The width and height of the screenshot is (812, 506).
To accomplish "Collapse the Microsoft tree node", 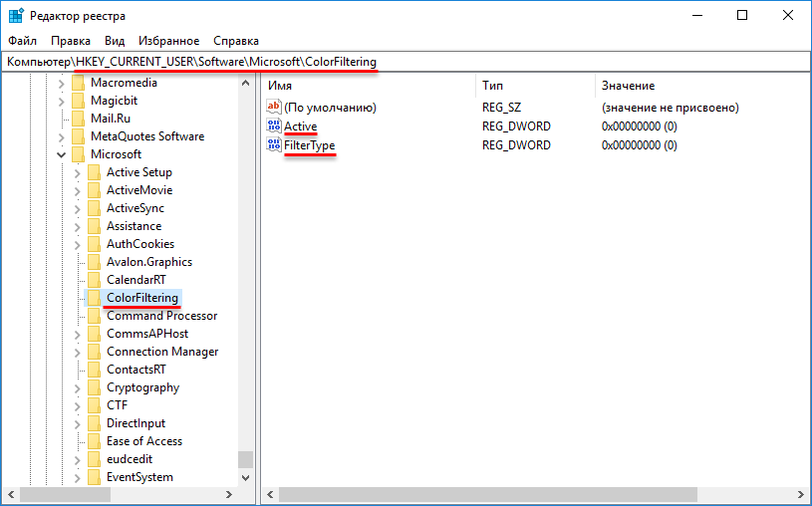I will [62, 154].
